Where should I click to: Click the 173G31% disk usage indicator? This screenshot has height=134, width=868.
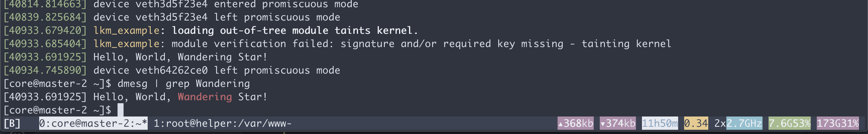[x=838, y=123]
